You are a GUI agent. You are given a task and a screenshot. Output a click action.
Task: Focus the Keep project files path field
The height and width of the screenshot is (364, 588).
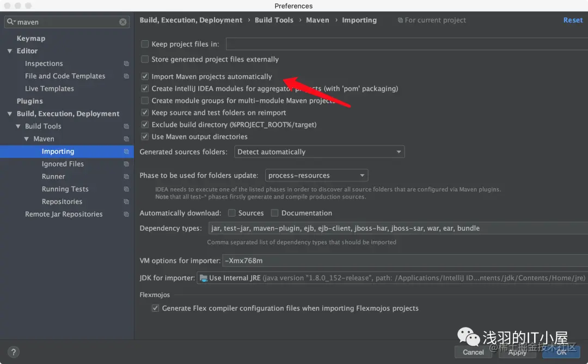coord(407,44)
